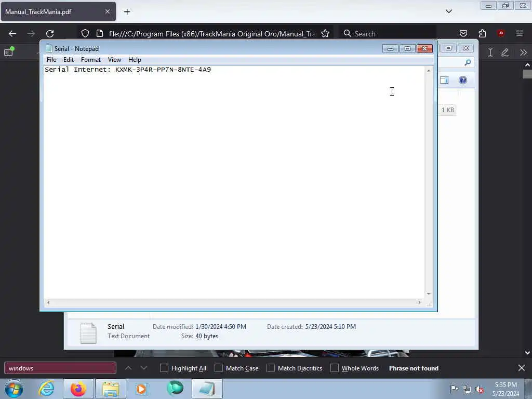Screen dimensions: 532x399
Task: Open Firefox hamburger application menu
Action: [x=520, y=33]
